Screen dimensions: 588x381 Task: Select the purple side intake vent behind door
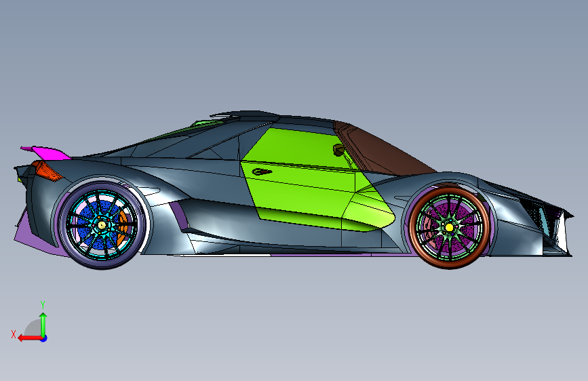pyautogui.click(x=178, y=216)
